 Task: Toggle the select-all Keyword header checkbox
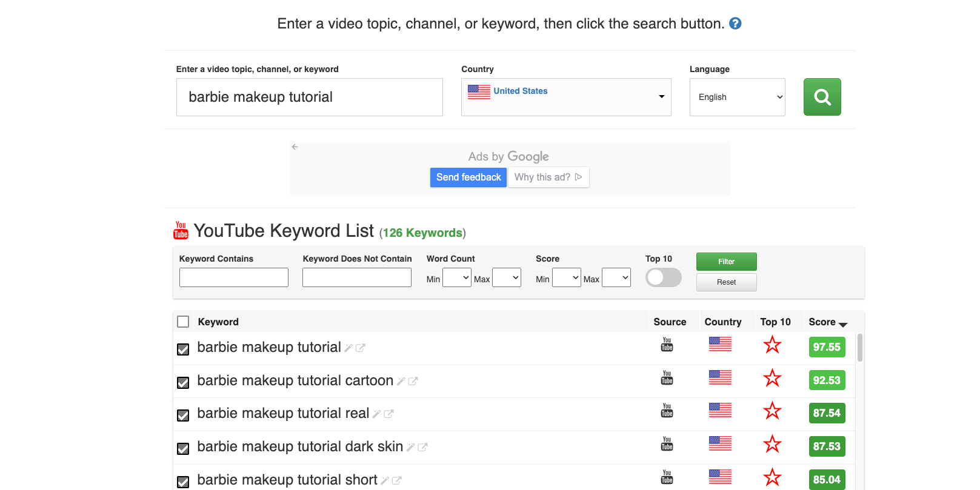pyautogui.click(x=183, y=322)
